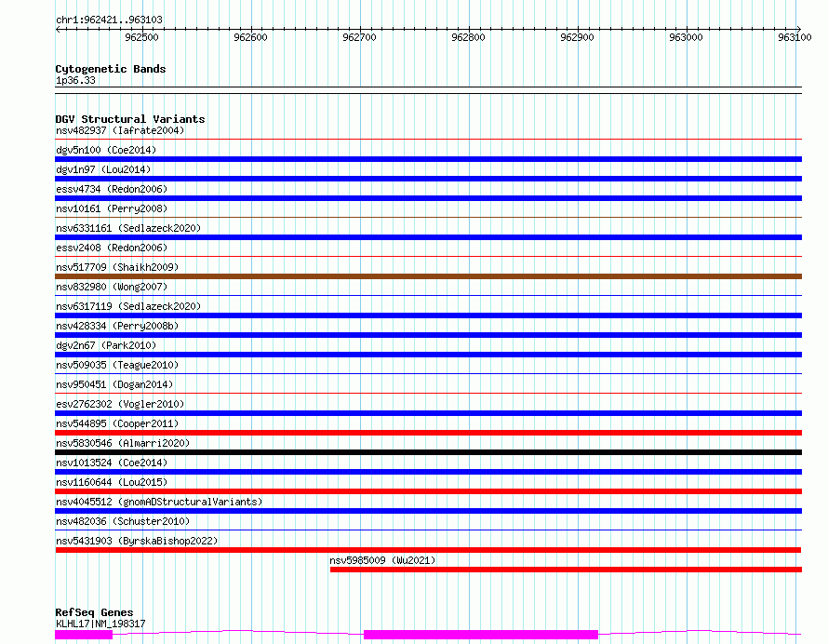Click the essv4734 (Redon2006) variant label

pyautogui.click(x=112, y=189)
